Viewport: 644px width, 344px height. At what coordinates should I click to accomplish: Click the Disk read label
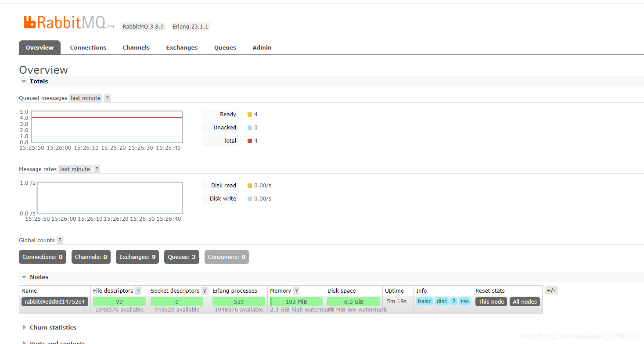(221, 186)
